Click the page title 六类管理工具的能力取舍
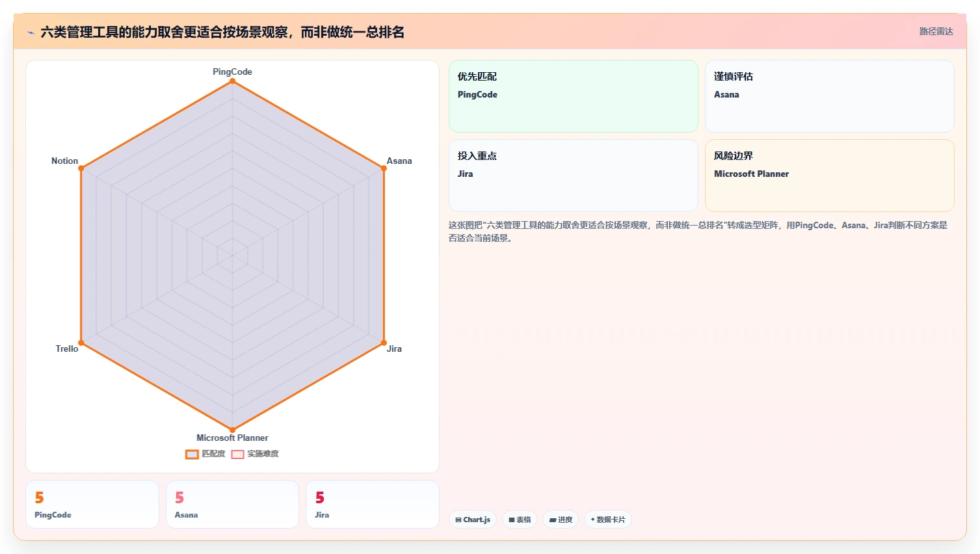980x554 pixels. (222, 32)
